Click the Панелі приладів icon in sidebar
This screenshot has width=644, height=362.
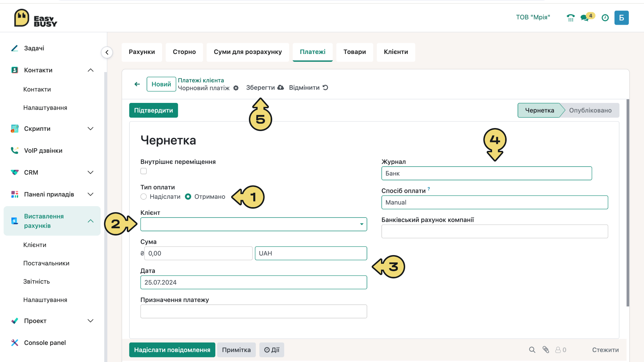pyautogui.click(x=15, y=194)
